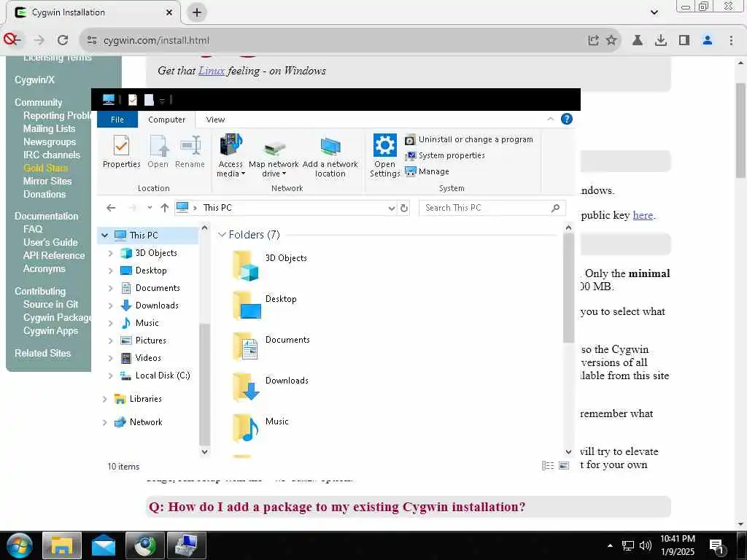This screenshot has width=747, height=560.
Task: Collapse This PC tree node
Action: click(x=105, y=236)
